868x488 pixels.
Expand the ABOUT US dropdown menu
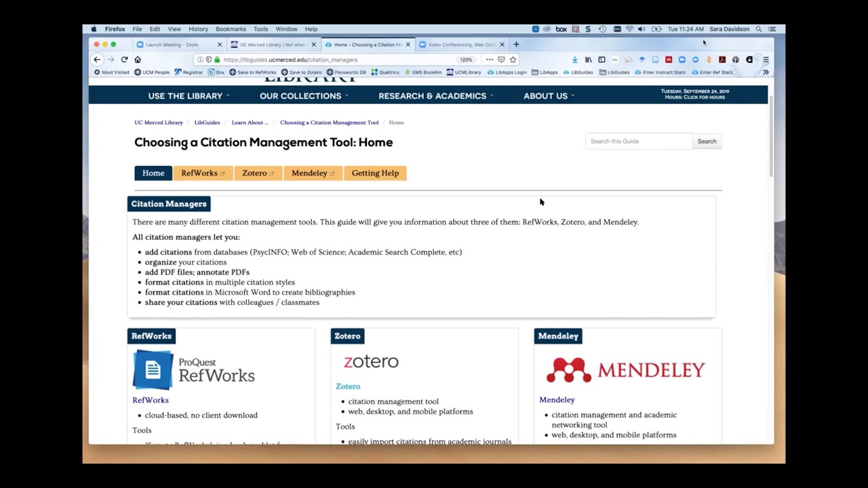tap(549, 96)
